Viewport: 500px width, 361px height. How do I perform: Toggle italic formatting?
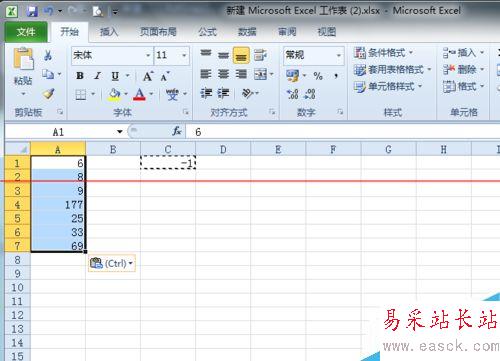click(97, 76)
